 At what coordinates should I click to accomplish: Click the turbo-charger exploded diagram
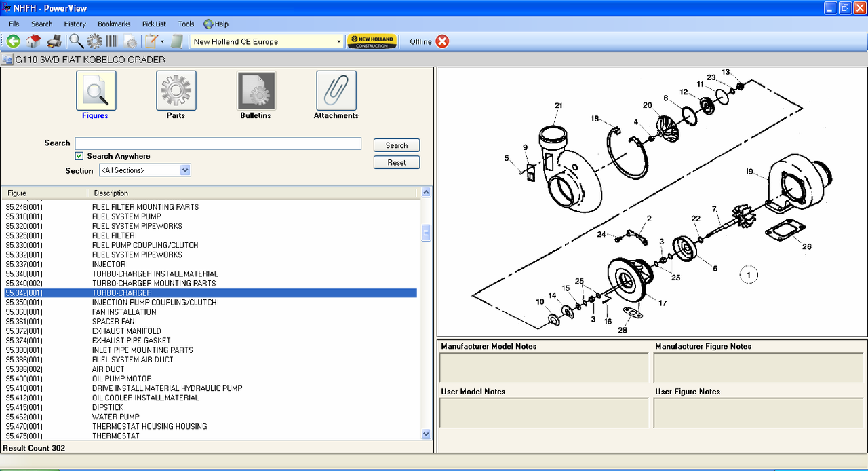tap(652, 202)
